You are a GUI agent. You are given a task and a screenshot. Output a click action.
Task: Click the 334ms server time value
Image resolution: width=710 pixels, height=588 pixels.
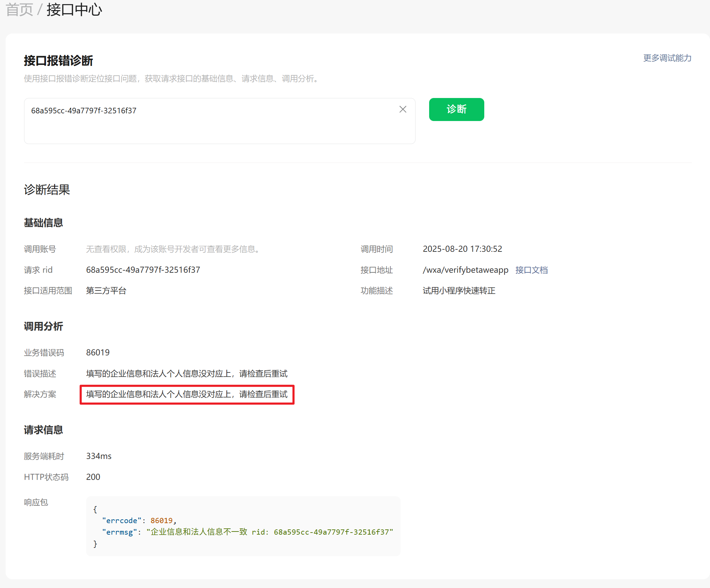click(99, 456)
